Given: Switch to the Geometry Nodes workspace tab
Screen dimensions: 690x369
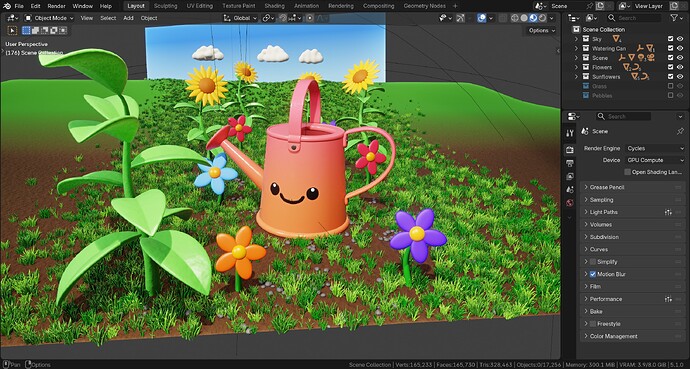Looking at the screenshot, I should point(424,6).
